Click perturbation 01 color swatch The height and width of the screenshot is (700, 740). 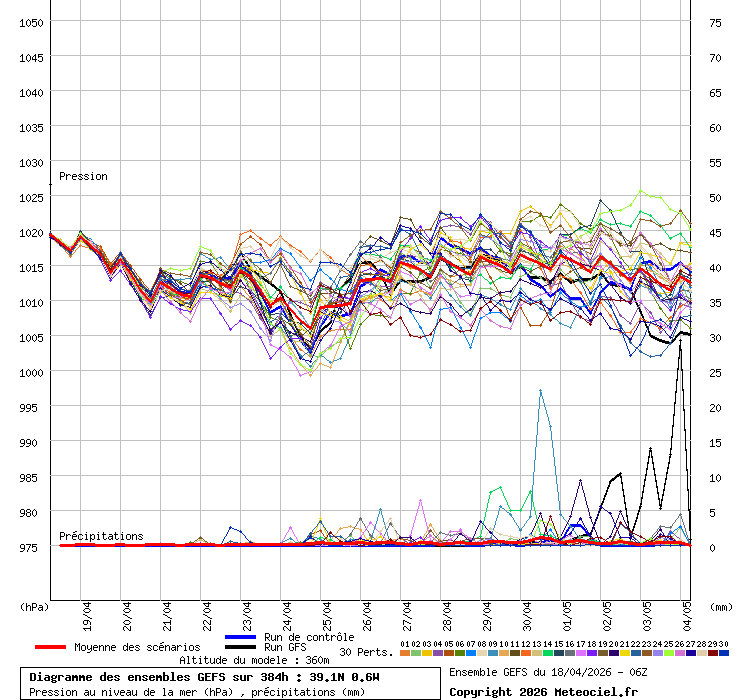(404, 653)
